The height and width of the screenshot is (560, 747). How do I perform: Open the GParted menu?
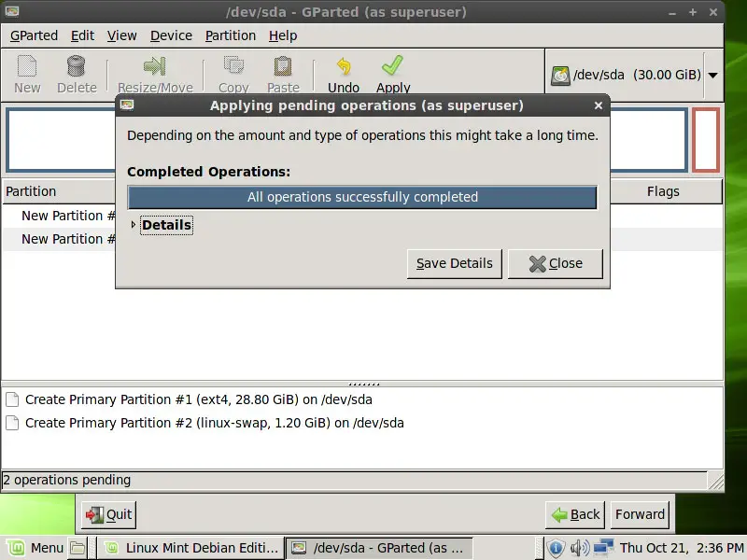tap(34, 35)
